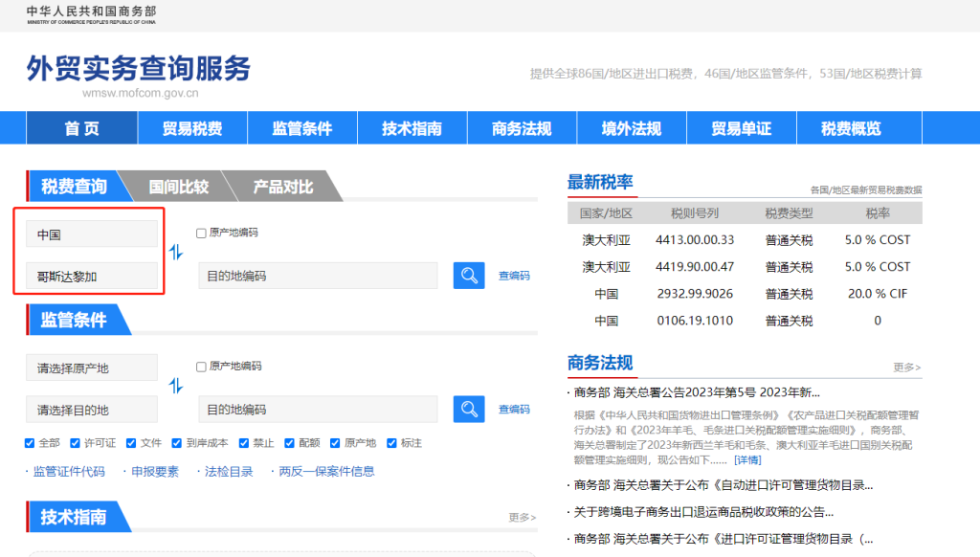Select the 税费查询 tab

[74, 187]
